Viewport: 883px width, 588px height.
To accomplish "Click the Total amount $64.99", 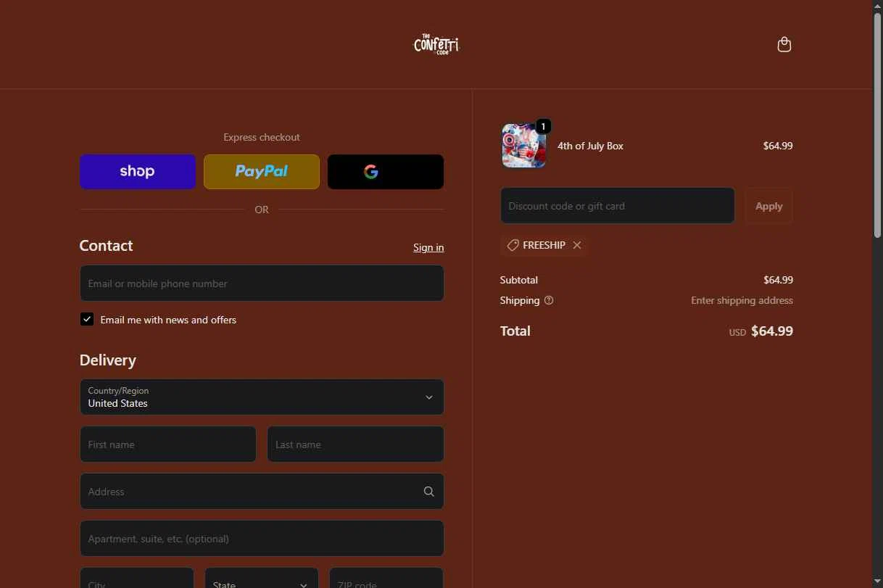I will 772,331.
